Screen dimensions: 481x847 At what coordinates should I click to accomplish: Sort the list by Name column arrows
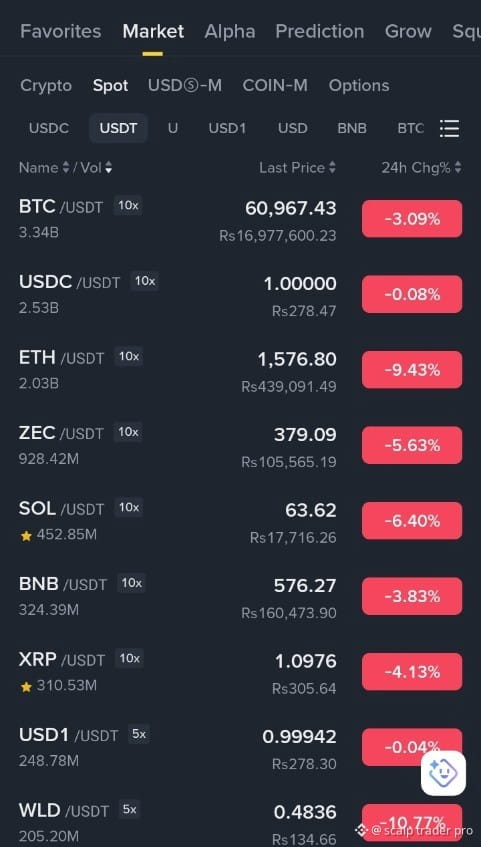click(65, 168)
